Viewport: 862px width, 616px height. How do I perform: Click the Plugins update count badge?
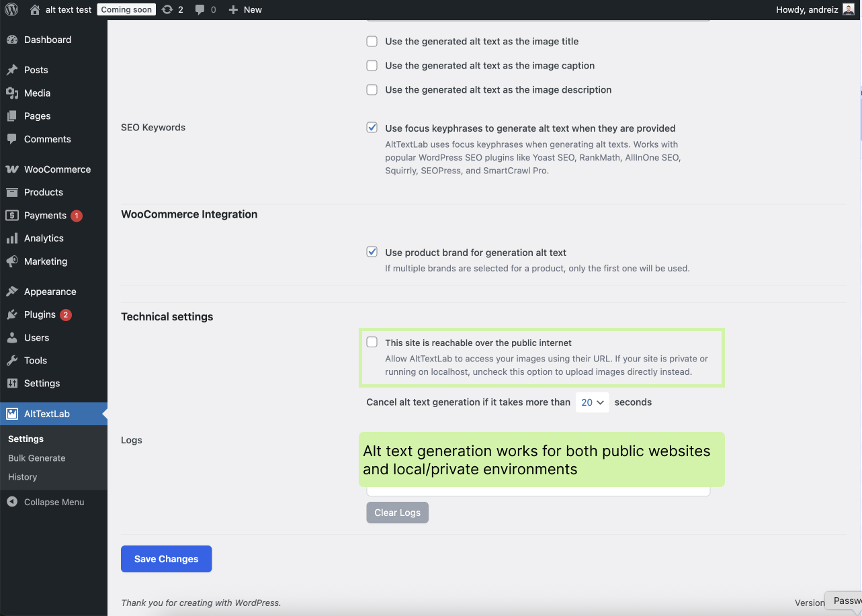[66, 315]
